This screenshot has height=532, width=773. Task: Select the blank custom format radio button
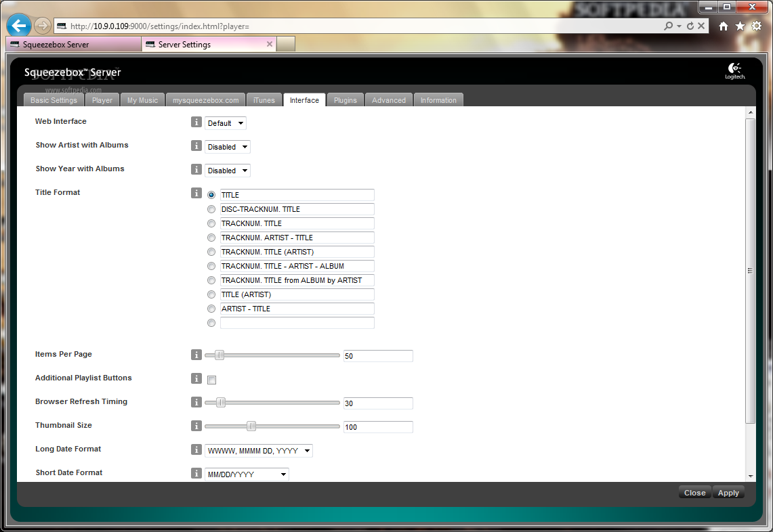click(x=211, y=324)
